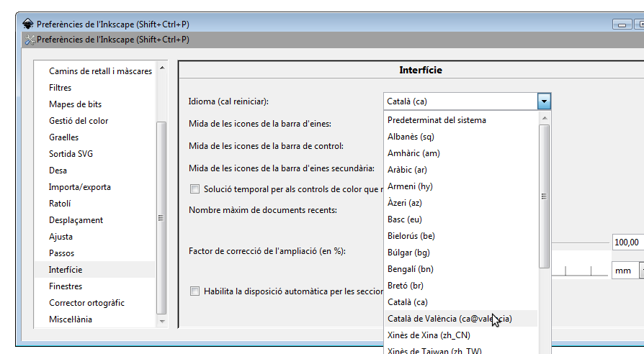Toggle 'Habilita la disposició automàtica' checkbox
644x354 pixels.
(x=194, y=291)
